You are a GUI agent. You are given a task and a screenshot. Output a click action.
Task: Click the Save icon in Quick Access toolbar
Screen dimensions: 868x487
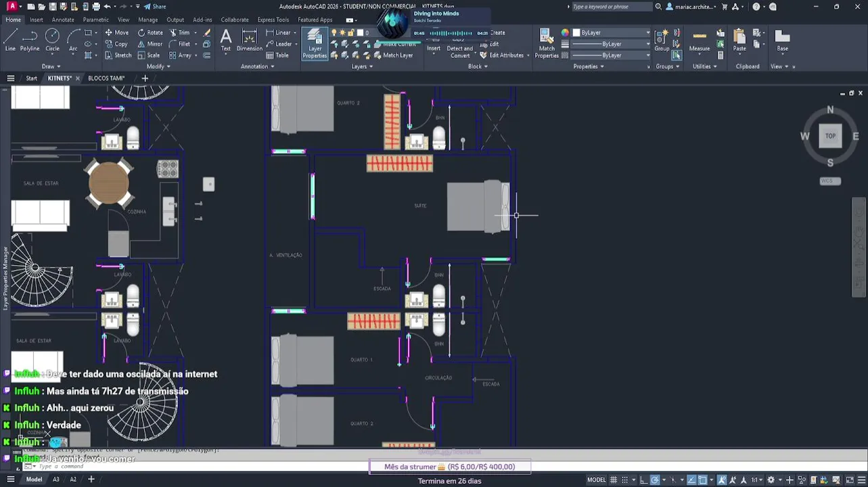tap(53, 7)
